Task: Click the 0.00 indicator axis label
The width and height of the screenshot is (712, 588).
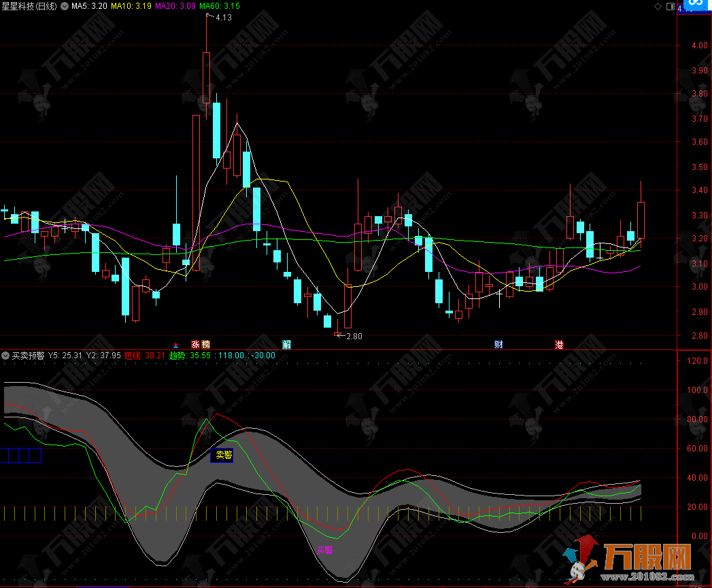Action: click(699, 536)
